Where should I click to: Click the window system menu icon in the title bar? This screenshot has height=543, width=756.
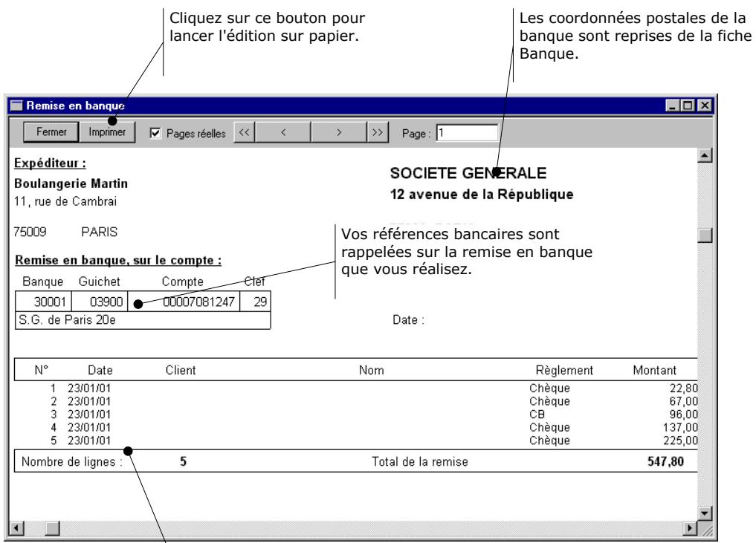(x=17, y=105)
